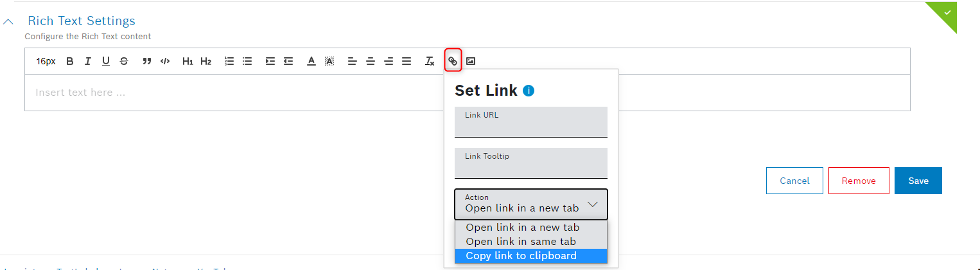Viewport: 980px width, 270px height.
Task: Click the Set Link info icon
Action: [x=529, y=91]
